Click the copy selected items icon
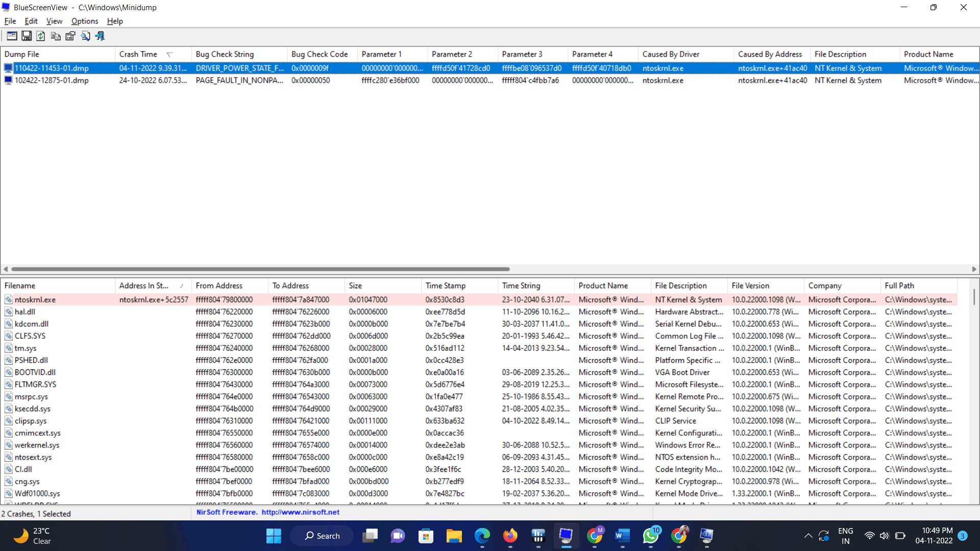980x551 pixels. tap(55, 36)
